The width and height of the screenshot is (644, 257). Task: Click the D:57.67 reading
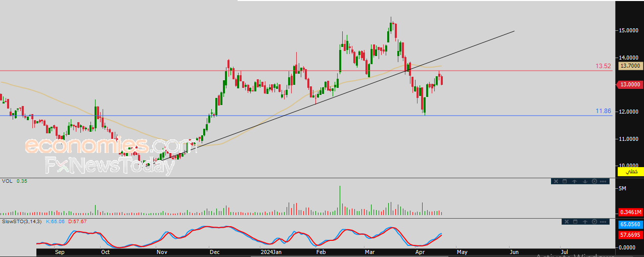point(77,221)
